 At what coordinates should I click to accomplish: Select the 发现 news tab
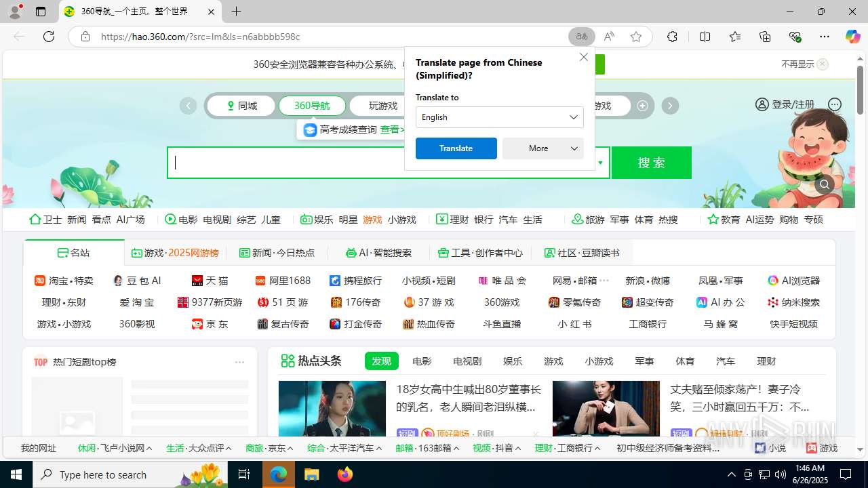point(381,361)
